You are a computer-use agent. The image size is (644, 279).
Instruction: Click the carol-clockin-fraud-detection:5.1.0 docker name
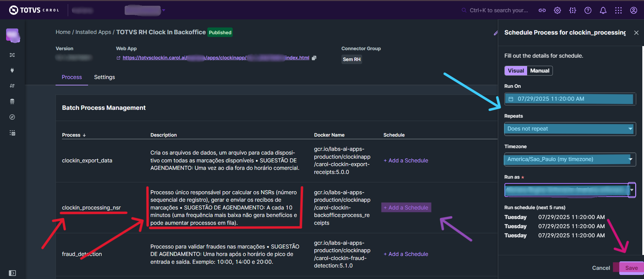click(342, 254)
